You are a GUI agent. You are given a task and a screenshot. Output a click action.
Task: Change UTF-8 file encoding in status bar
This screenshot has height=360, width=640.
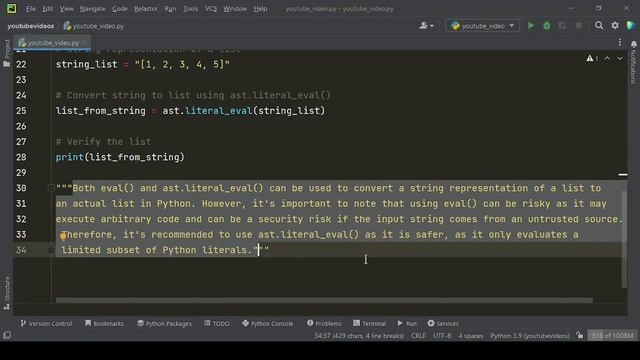tap(442, 336)
